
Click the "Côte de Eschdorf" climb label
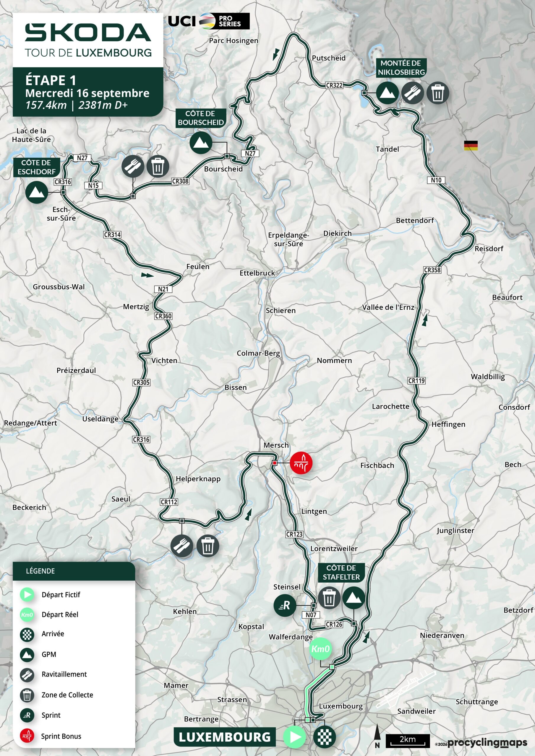37,167
